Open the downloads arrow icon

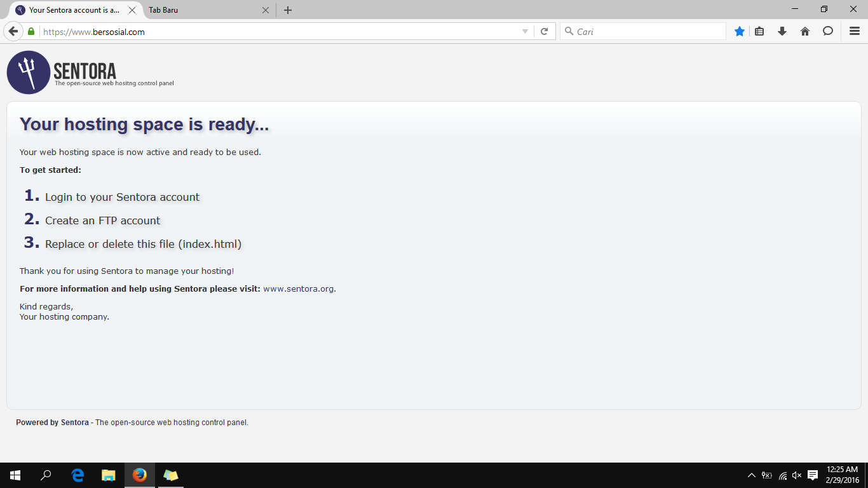coord(782,31)
